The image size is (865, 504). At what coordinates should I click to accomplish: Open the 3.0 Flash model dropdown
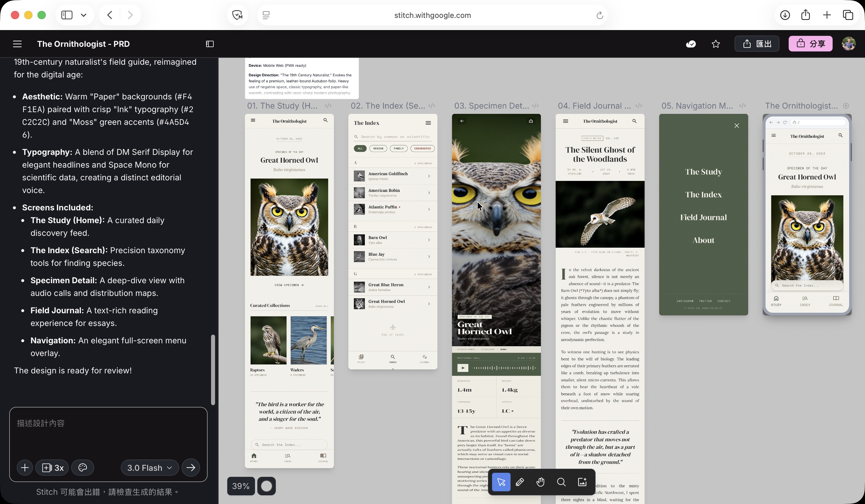coord(150,468)
